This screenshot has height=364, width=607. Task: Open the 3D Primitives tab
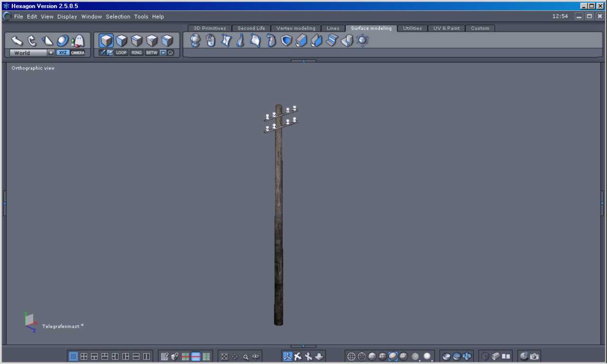point(210,28)
